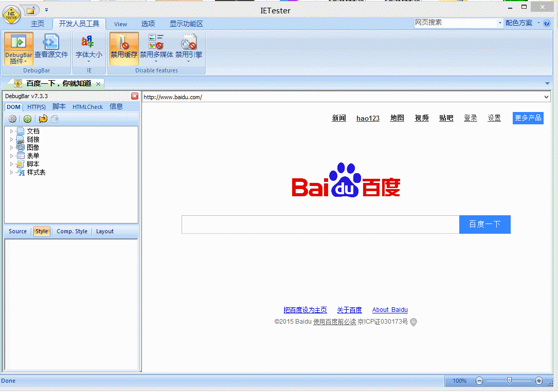
Task: Open DebugBar 信息 tab
Action: coord(116,107)
